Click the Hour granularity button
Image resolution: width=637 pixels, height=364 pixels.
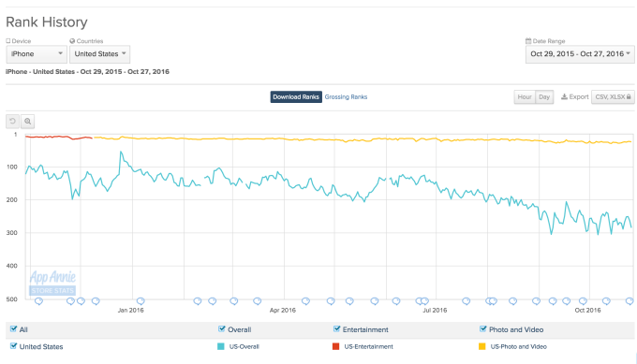pyautogui.click(x=525, y=97)
